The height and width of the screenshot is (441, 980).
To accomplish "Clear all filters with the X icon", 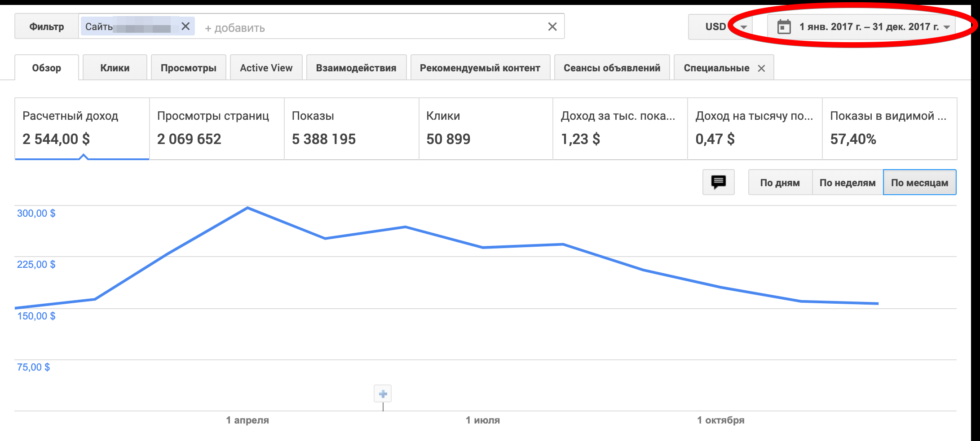I will (x=552, y=27).
